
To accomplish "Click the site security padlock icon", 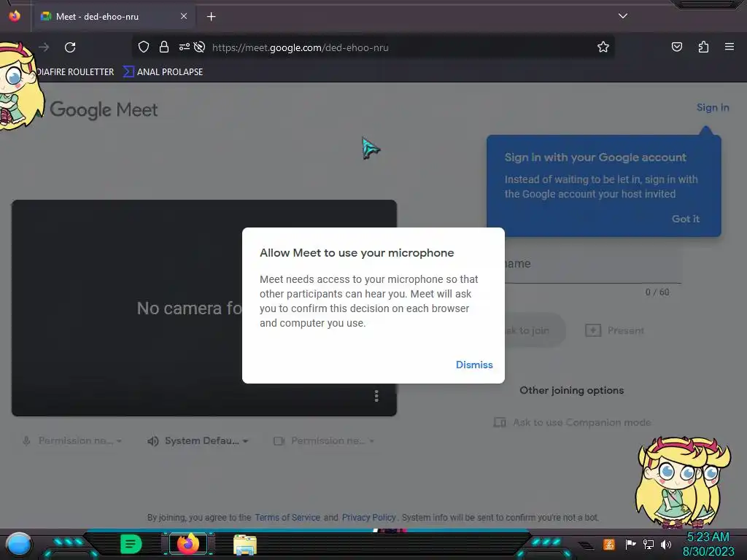I will click(x=164, y=47).
